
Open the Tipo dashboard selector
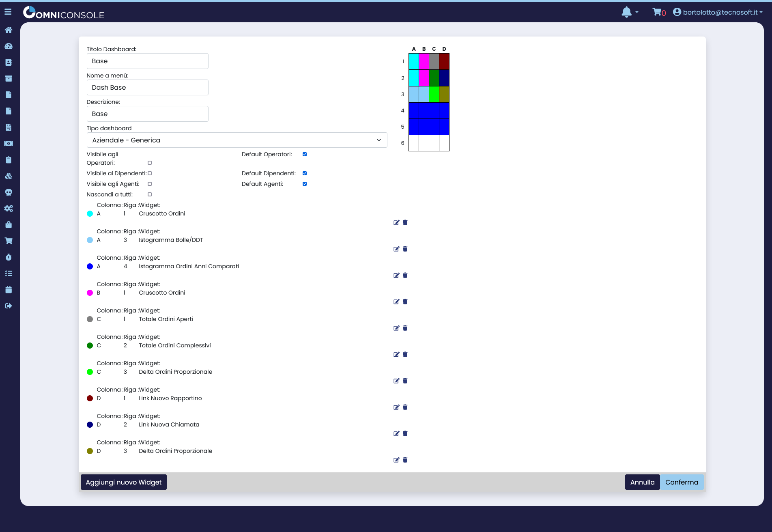click(x=237, y=140)
